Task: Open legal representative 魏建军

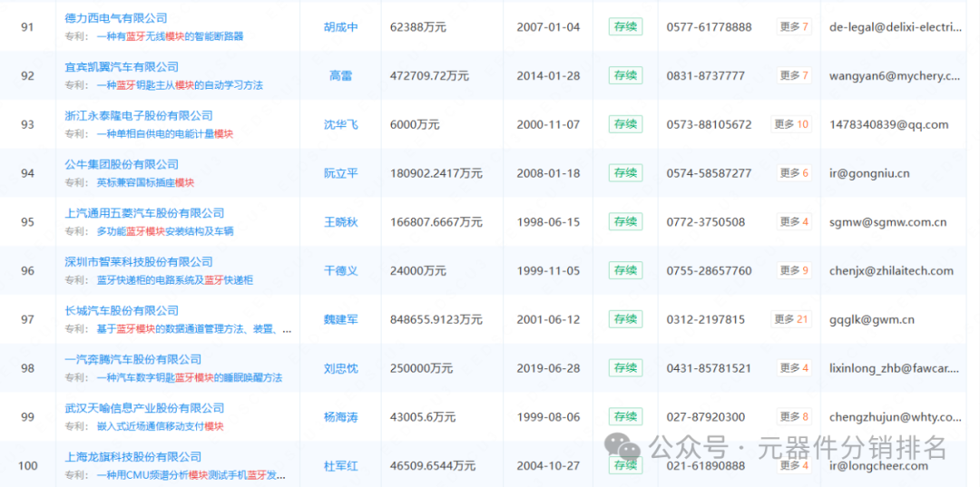Action: [340, 319]
